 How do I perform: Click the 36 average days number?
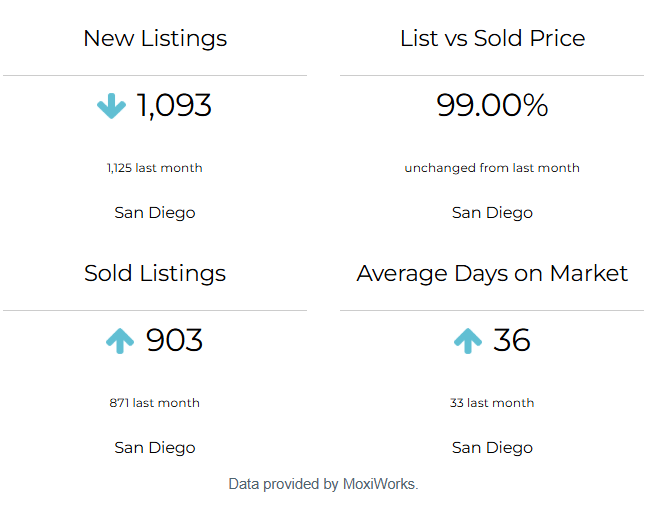[x=511, y=341]
